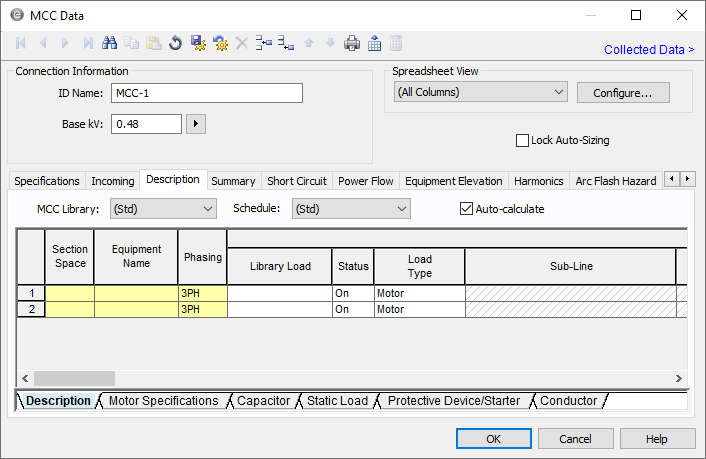The image size is (706, 459).
Task: Uncheck the Auto-calculate checkbox
Action: click(466, 209)
